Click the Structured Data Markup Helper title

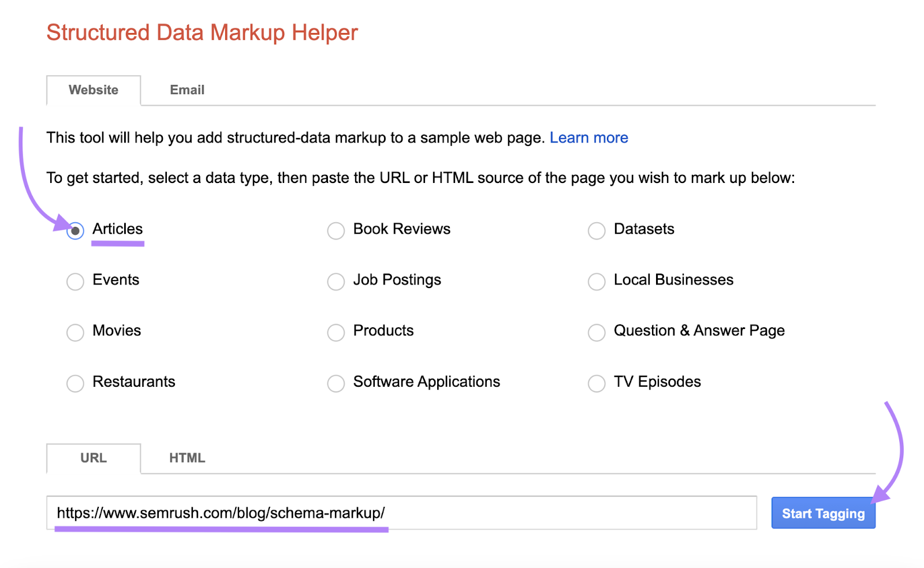point(202,33)
